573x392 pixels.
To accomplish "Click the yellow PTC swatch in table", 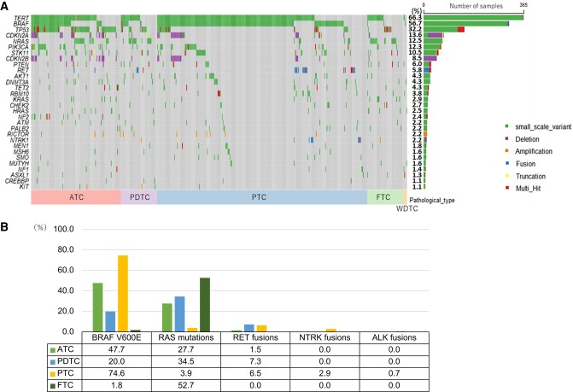I will tap(53, 374).
